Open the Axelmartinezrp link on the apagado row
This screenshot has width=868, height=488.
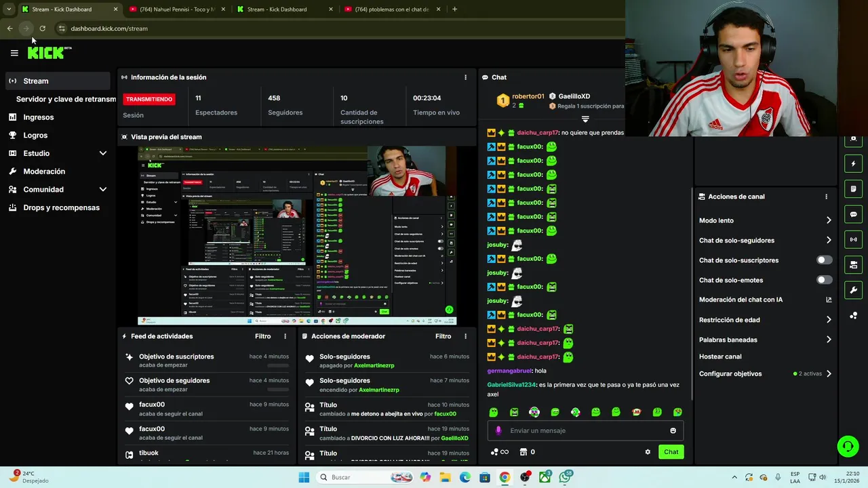coord(374,365)
